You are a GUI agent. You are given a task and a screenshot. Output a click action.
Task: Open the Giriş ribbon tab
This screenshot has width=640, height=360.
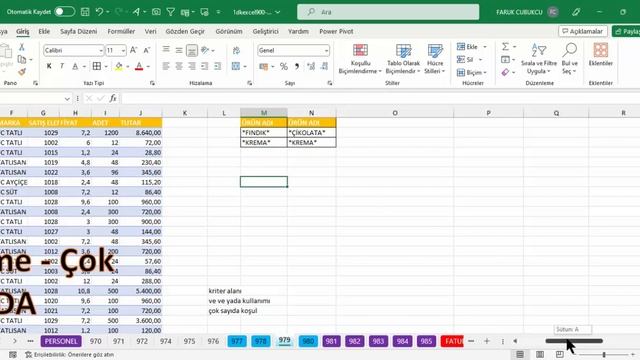point(23,31)
